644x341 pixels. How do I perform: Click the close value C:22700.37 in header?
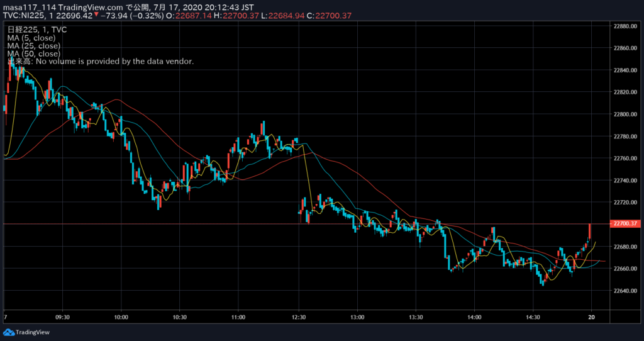[330, 16]
